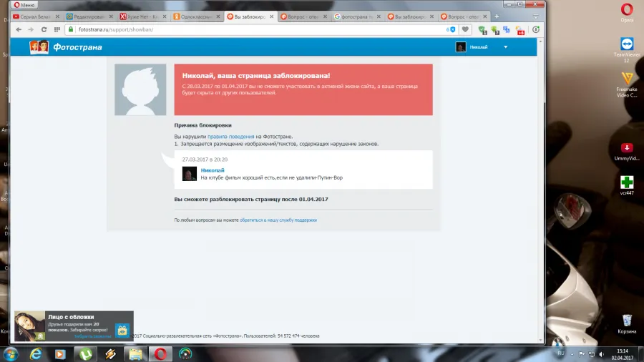Click the Забрать показы link in promo
The width and height of the screenshot is (644, 362).
93,336
